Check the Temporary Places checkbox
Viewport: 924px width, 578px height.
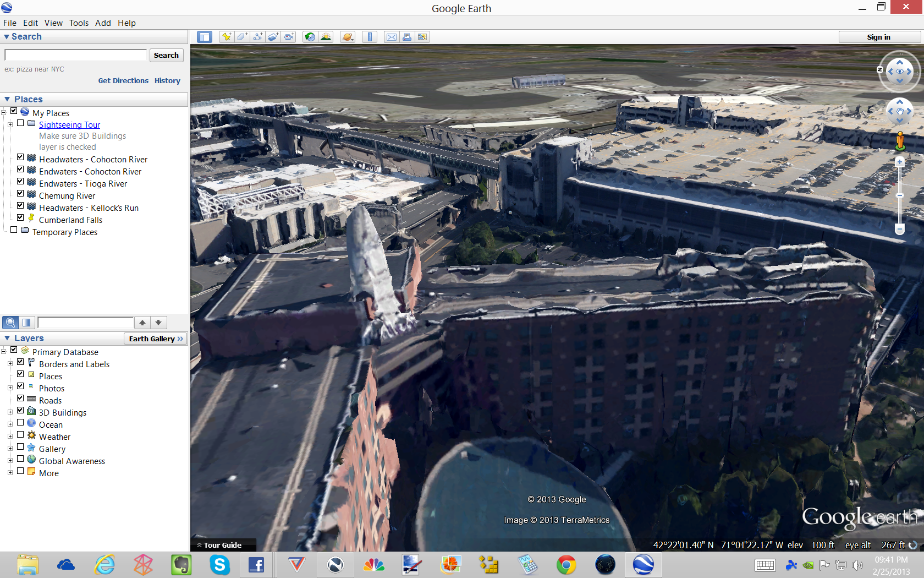[x=14, y=230]
